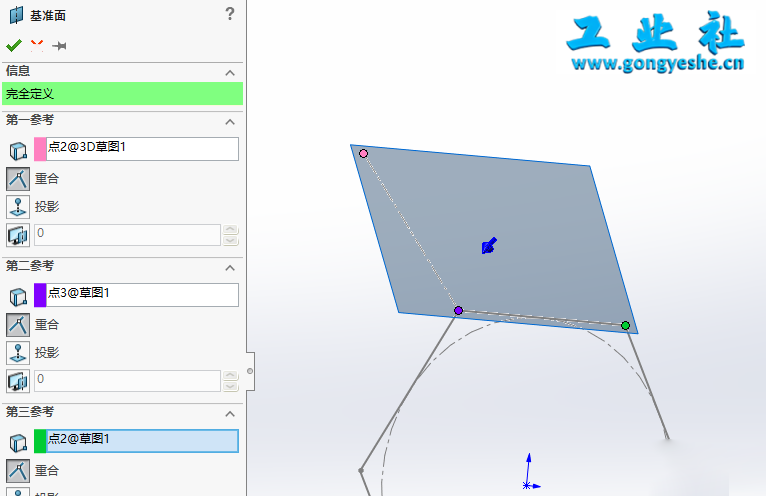Click second reference offset value field

pos(127,381)
